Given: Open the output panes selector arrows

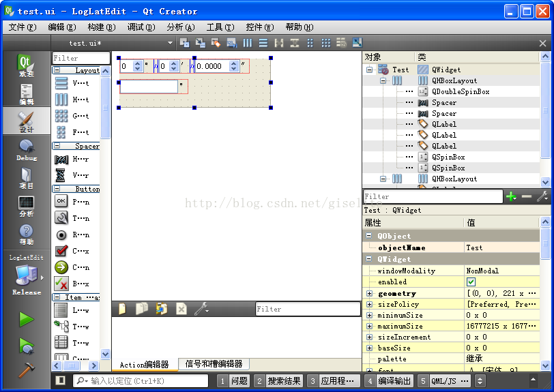Looking at the screenshot, I should 480,381.
